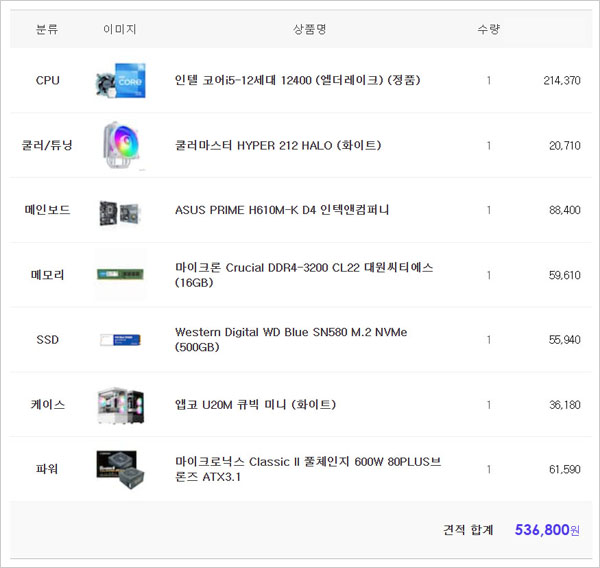Viewport: 600px width, 568px height.
Task: Select the ASUS motherboard thumbnail image
Action: click(120, 210)
